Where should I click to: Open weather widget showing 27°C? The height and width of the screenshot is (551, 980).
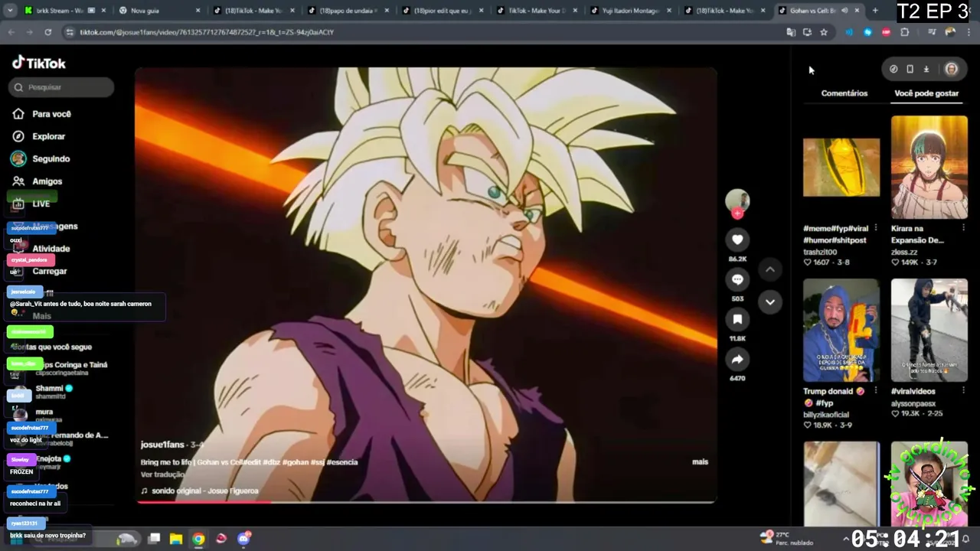point(787,538)
